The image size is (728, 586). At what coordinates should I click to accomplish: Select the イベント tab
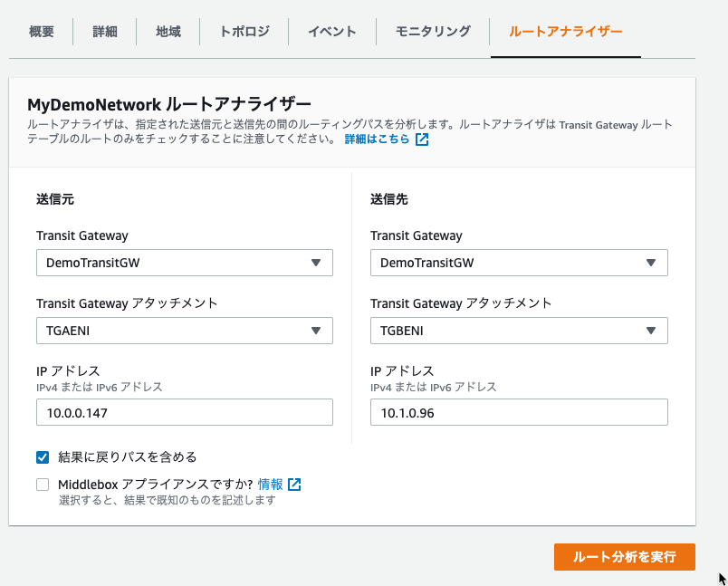[x=332, y=32]
